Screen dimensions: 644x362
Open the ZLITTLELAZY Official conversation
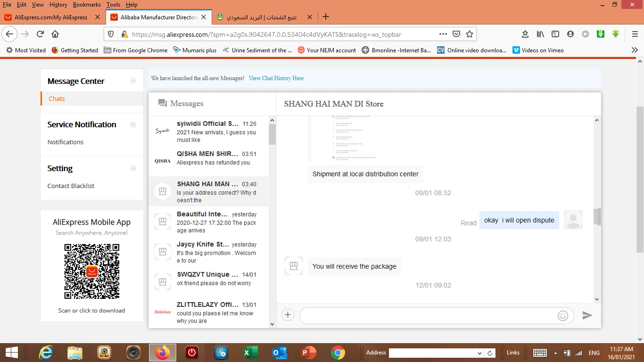pyautogui.click(x=208, y=312)
